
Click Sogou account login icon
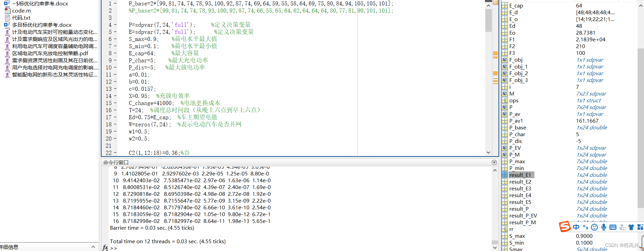[x=622, y=227]
